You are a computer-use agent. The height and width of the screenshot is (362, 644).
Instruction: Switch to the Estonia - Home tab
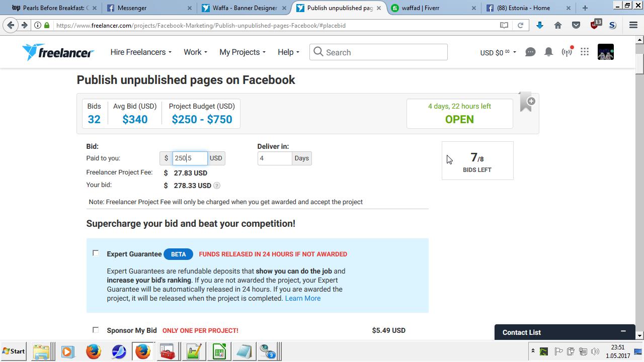[529, 8]
